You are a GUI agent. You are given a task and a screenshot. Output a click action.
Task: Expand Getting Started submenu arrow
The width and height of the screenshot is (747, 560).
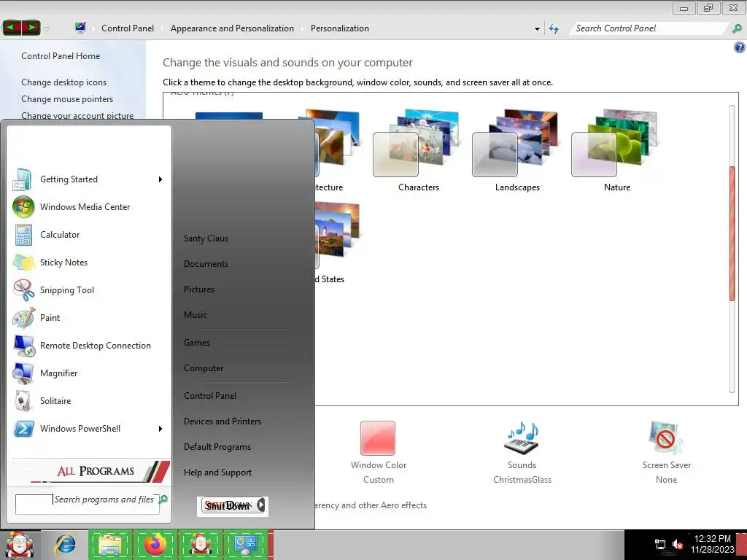[160, 179]
